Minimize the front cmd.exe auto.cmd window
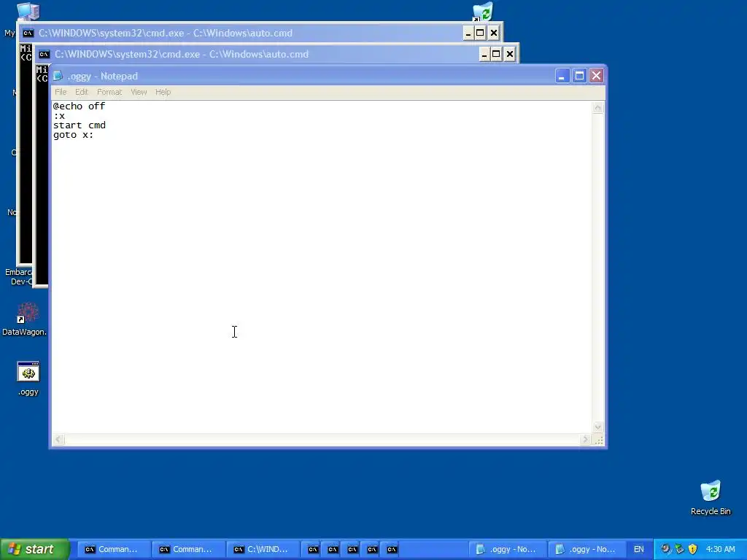Viewport: 747px width, 560px height. (x=484, y=54)
